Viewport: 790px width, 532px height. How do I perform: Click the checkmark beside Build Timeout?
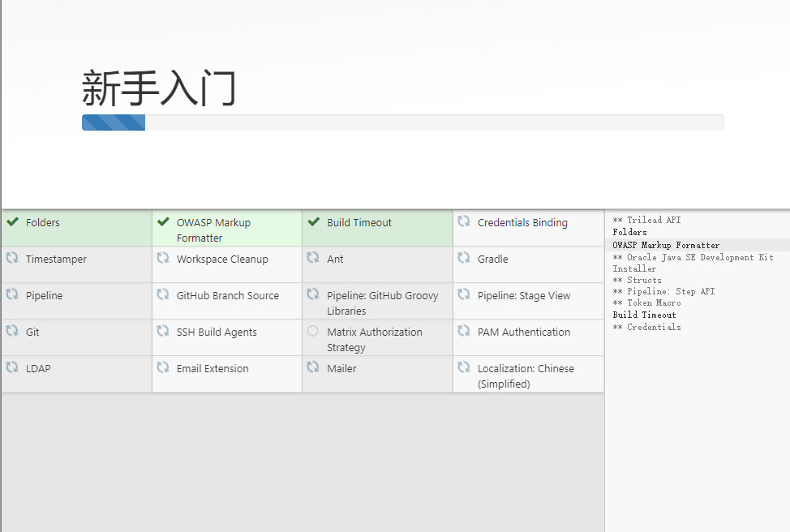(x=314, y=221)
